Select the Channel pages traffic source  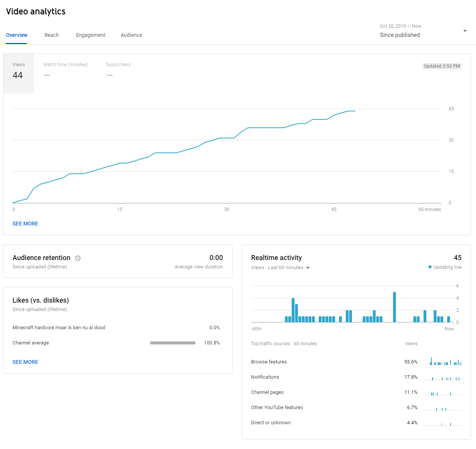[267, 392]
